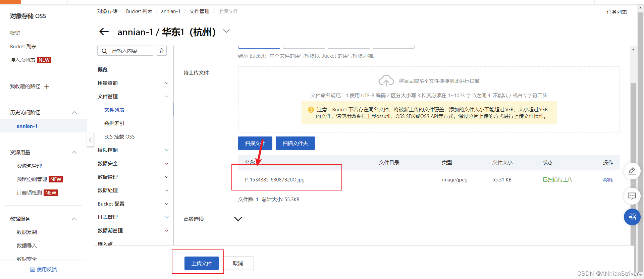Viewport: 644px width, 279px height.
Task: Focus the 请输入内容 search field
Action: (x=125, y=51)
